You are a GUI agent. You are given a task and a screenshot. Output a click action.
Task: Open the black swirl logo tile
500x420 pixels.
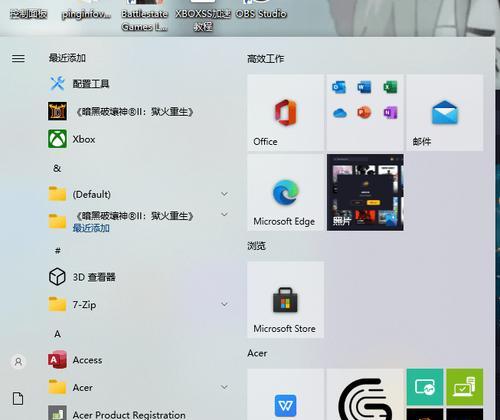365,394
